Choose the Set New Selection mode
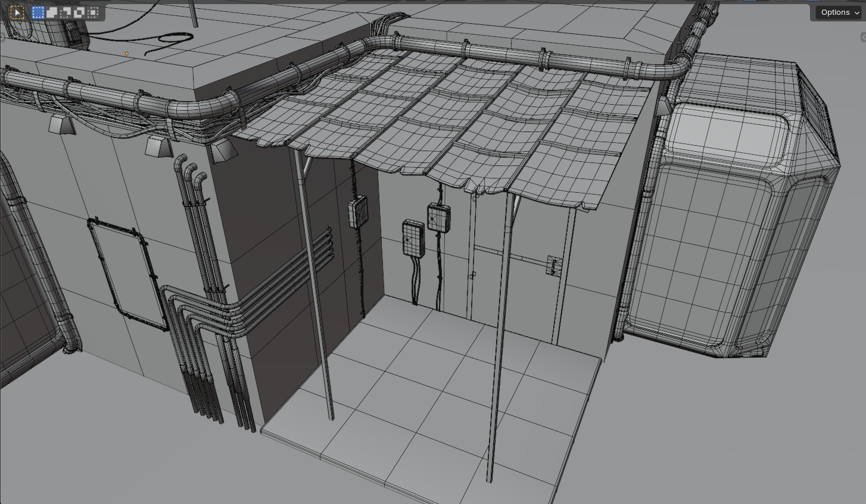Screen dimensions: 866x504 pyautogui.click(x=38, y=12)
